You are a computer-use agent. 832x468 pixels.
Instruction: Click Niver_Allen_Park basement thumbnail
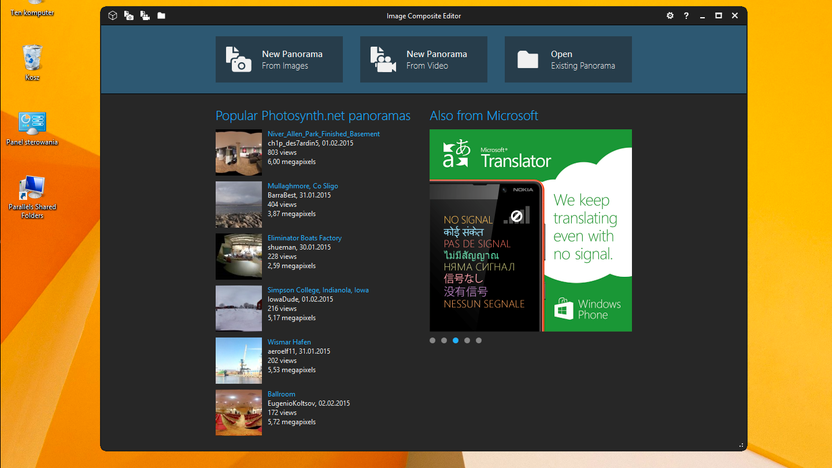tap(239, 152)
